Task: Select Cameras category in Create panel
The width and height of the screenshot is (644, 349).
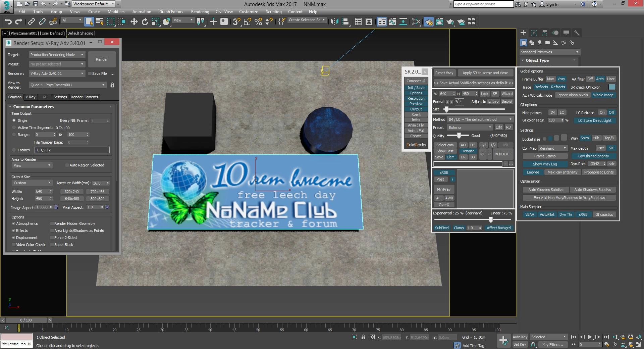Action: tap(548, 43)
